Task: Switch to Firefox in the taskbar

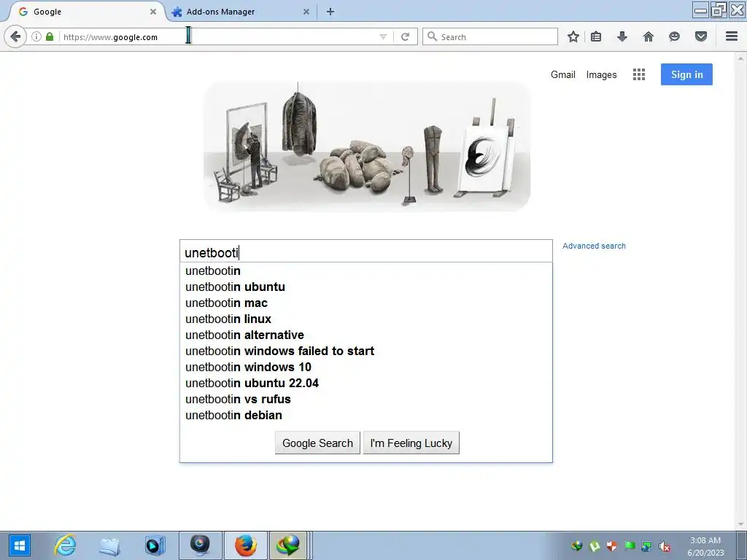Action: (x=245, y=545)
